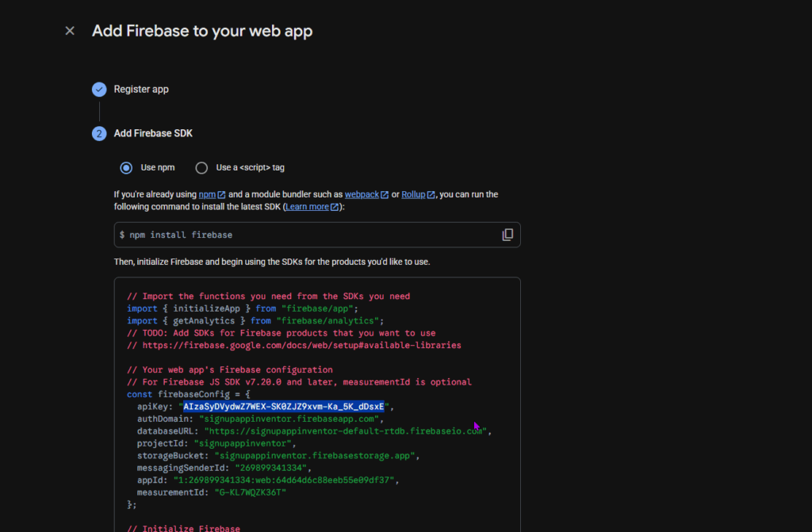The height and width of the screenshot is (532, 812).
Task: Open the npm link
Action: [207, 194]
